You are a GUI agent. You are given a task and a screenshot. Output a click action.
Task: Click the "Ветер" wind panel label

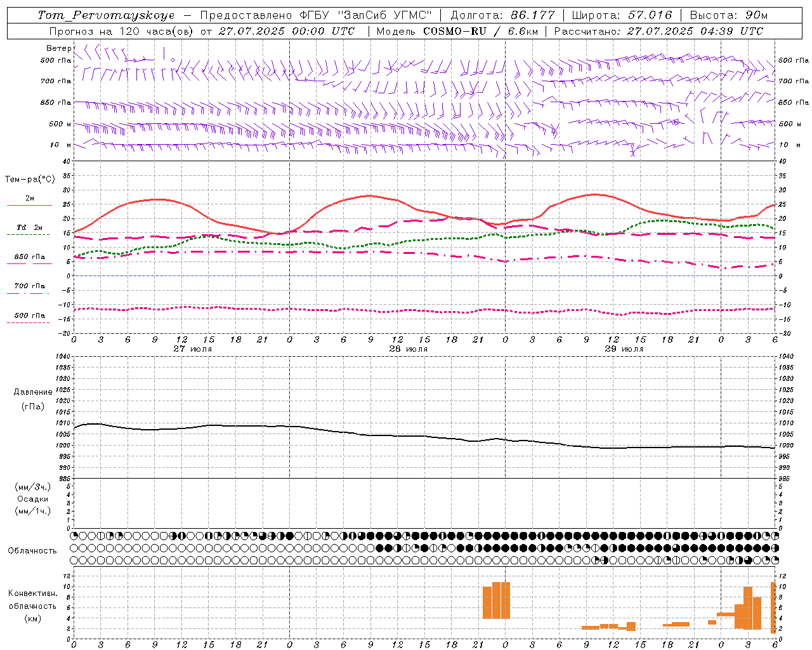coord(58,48)
